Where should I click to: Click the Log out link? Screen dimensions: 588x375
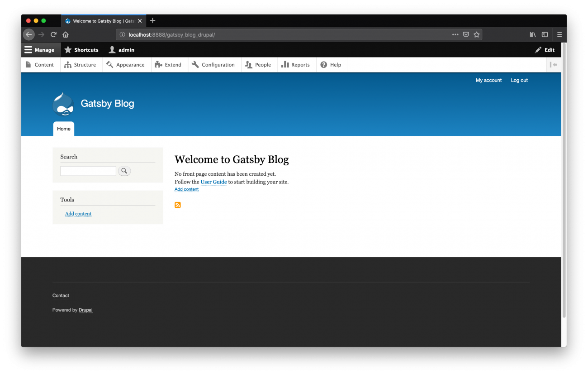(x=519, y=80)
